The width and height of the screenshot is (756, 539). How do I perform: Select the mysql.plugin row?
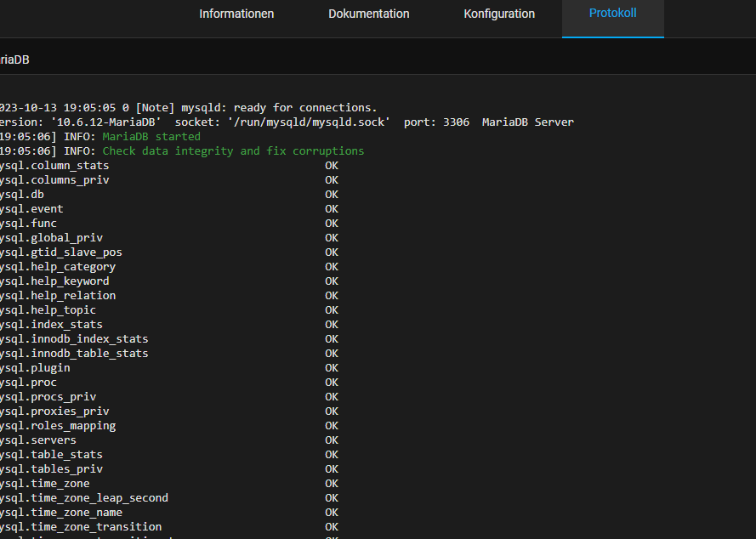pos(169,368)
